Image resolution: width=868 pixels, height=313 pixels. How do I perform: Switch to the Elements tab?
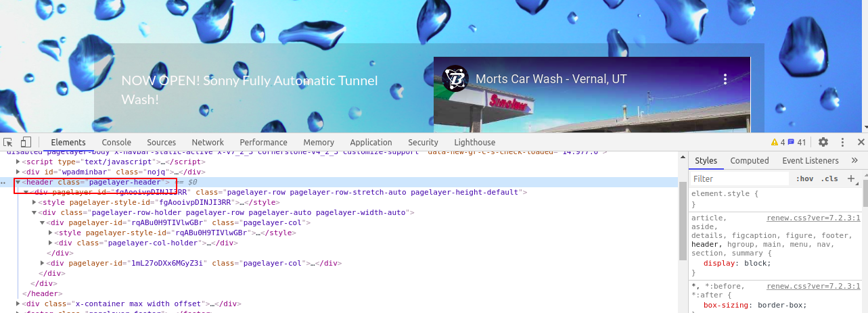[68, 142]
